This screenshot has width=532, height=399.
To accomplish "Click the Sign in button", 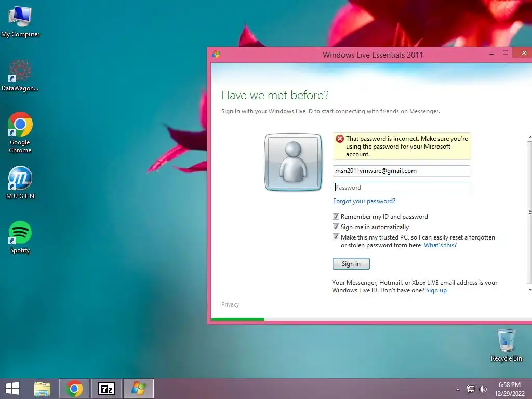I will point(351,264).
